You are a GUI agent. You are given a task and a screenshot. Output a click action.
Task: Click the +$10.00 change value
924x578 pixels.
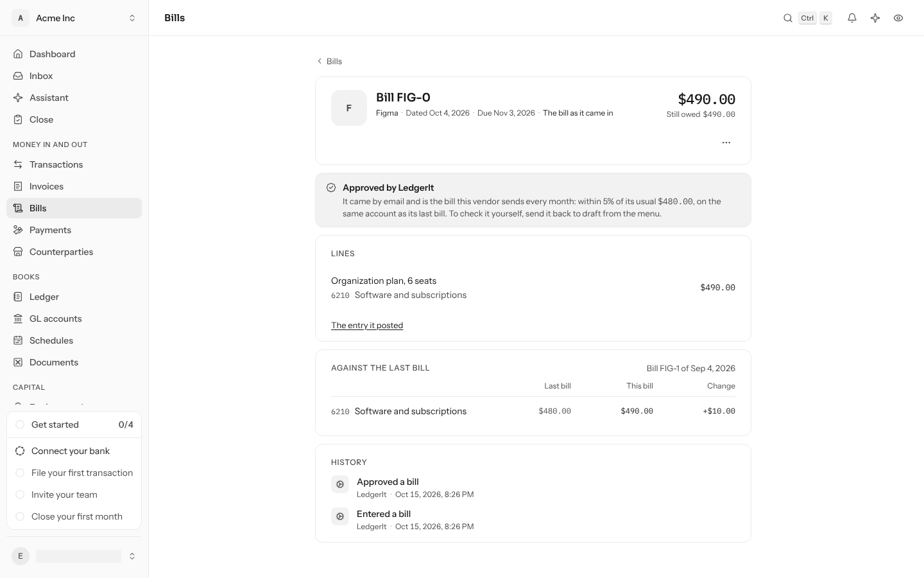tap(719, 411)
